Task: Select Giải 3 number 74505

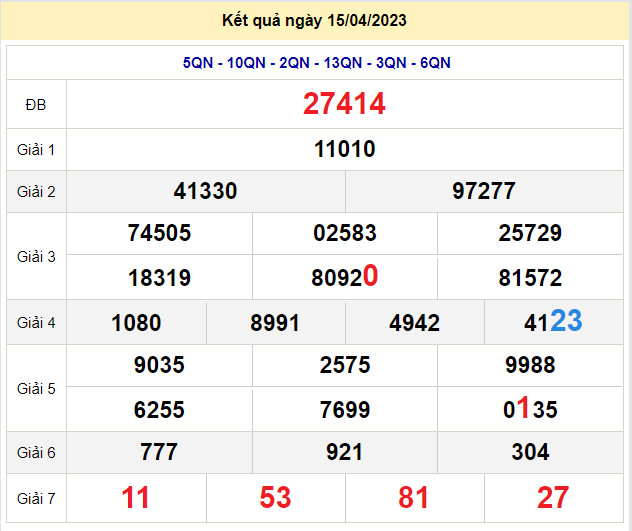Action: (x=159, y=233)
